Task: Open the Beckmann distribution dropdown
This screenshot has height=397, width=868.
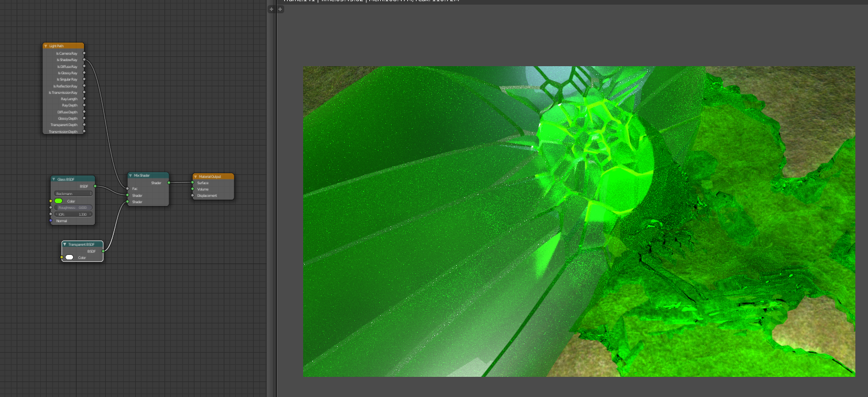Action: point(73,193)
